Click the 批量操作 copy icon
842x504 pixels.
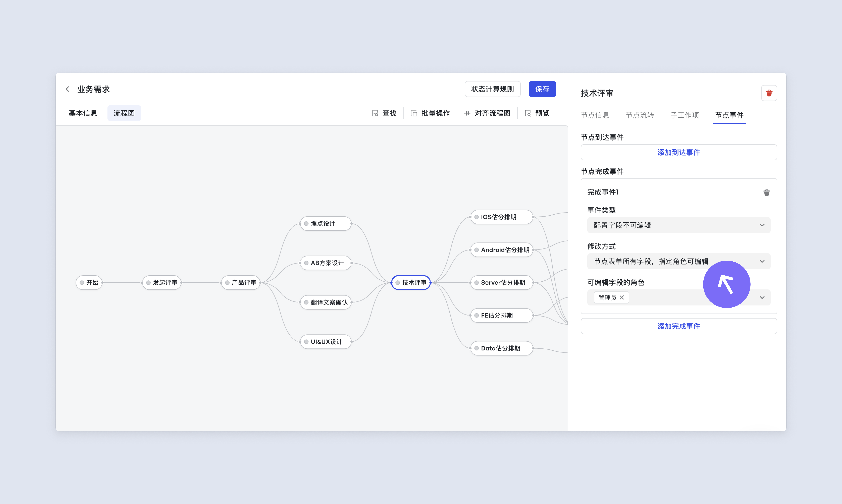pos(414,113)
